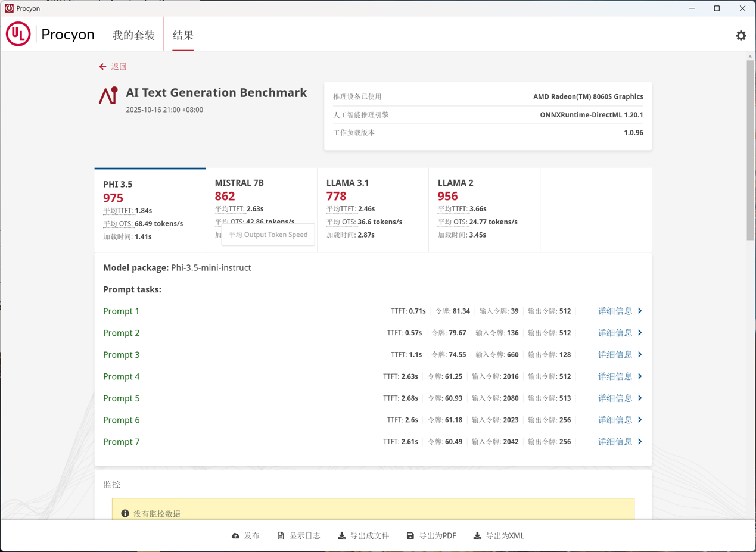Open 详细信息 link for Prompt 3
756x552 pixels.
point(615,355)
